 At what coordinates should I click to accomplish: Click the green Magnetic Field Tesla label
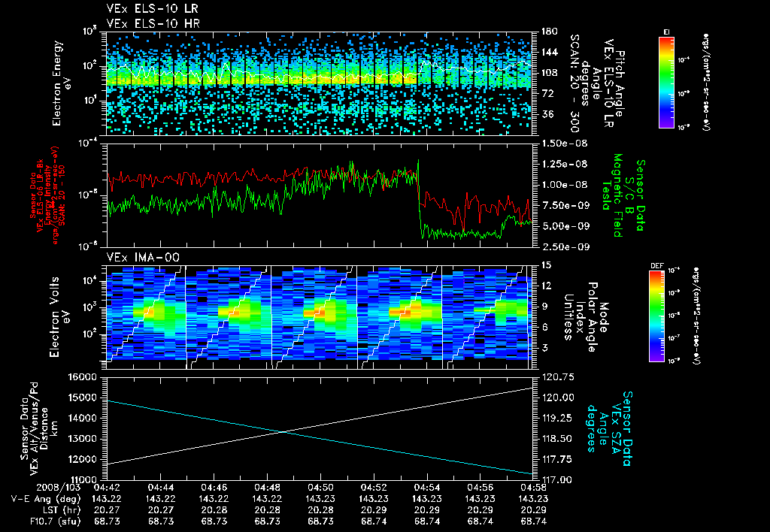click(612, 195)
